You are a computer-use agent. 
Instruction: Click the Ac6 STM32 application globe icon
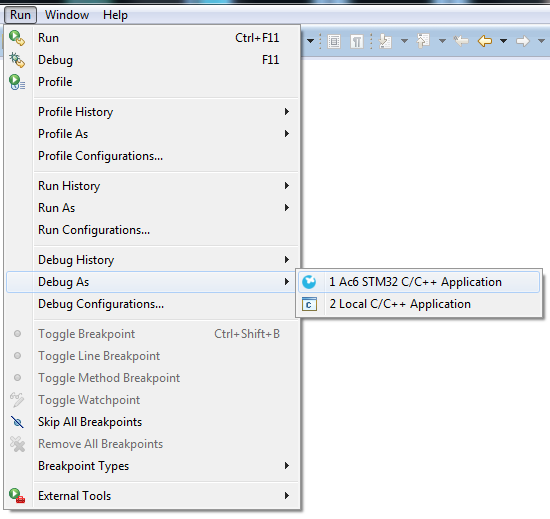click(309, 282)
